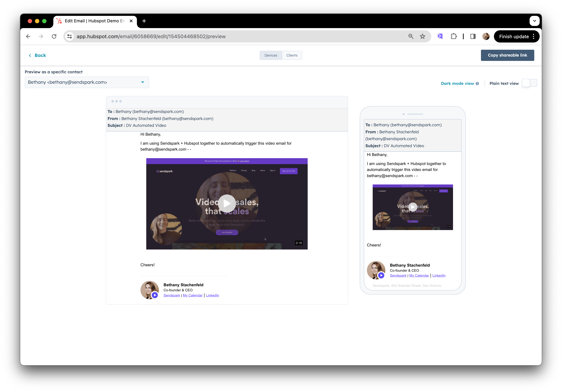Open the Chrome three-dot menu
Screen dimensions: 562x392
click(533, 37)
